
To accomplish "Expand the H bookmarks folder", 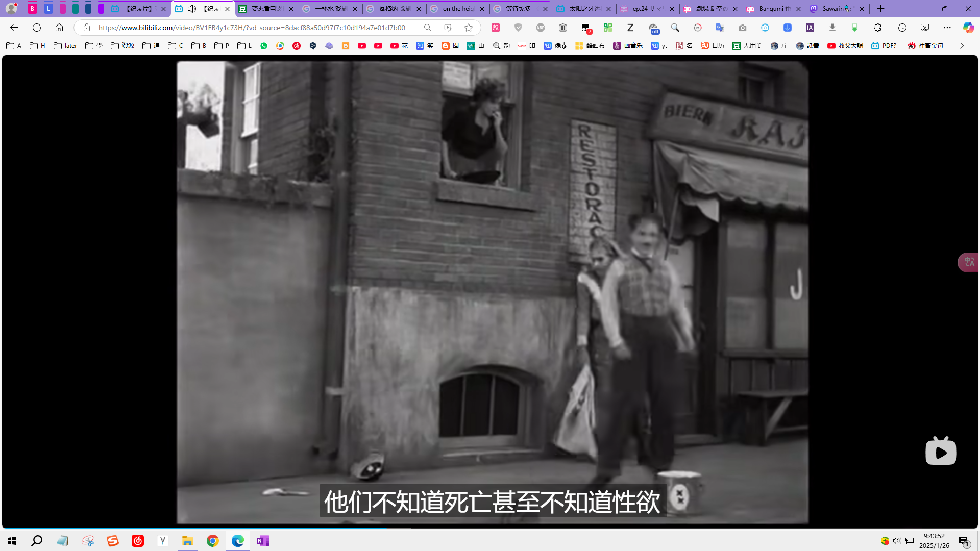I will pos(37,46).
